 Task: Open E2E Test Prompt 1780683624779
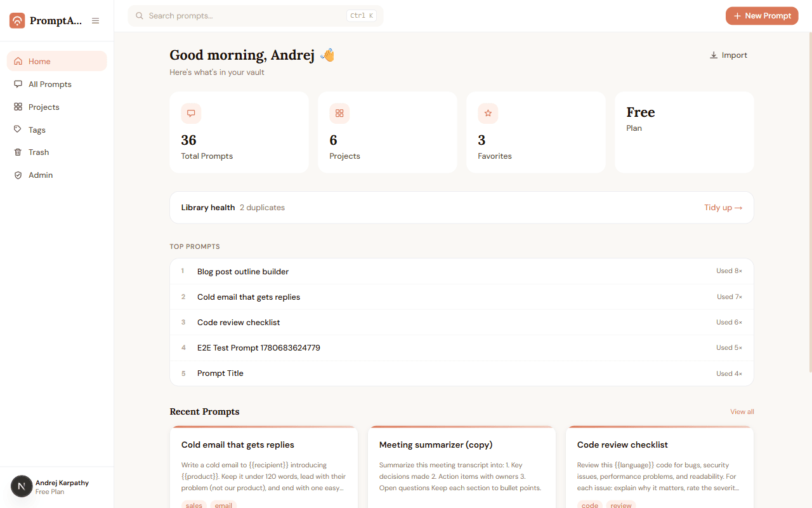coord(462,347)
